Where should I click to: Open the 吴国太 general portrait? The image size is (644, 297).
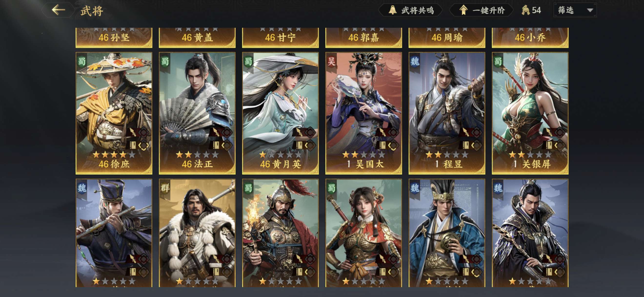pyautogui.click(x=363, y=113)
